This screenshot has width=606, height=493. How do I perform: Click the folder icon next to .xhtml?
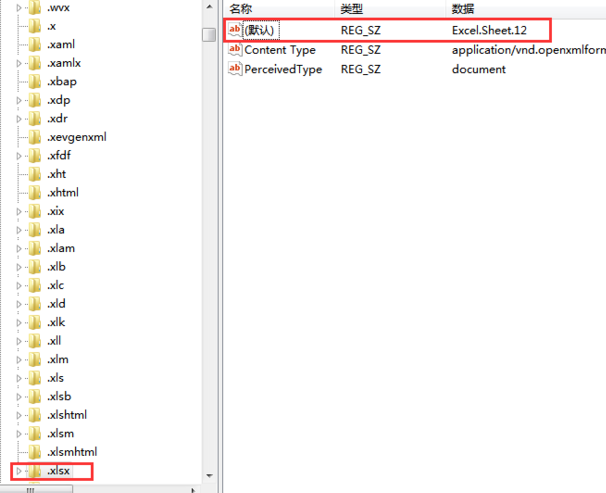(36, 193)
